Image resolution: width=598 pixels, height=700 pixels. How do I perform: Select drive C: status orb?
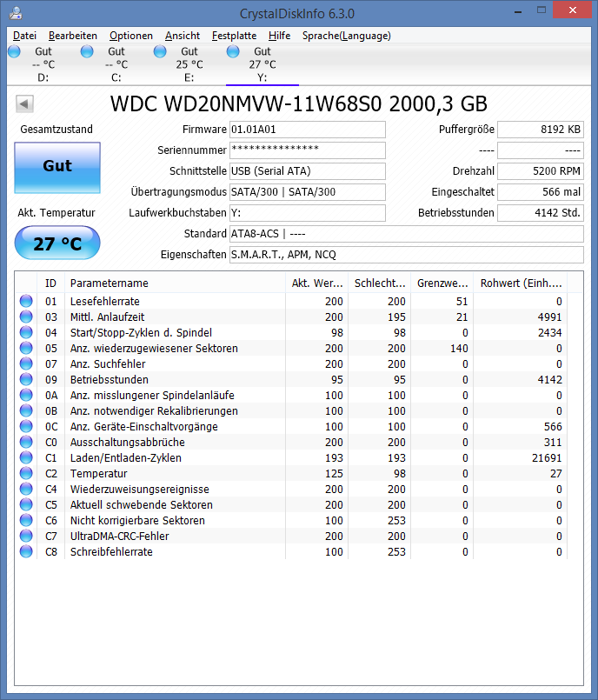pos(87,52)
